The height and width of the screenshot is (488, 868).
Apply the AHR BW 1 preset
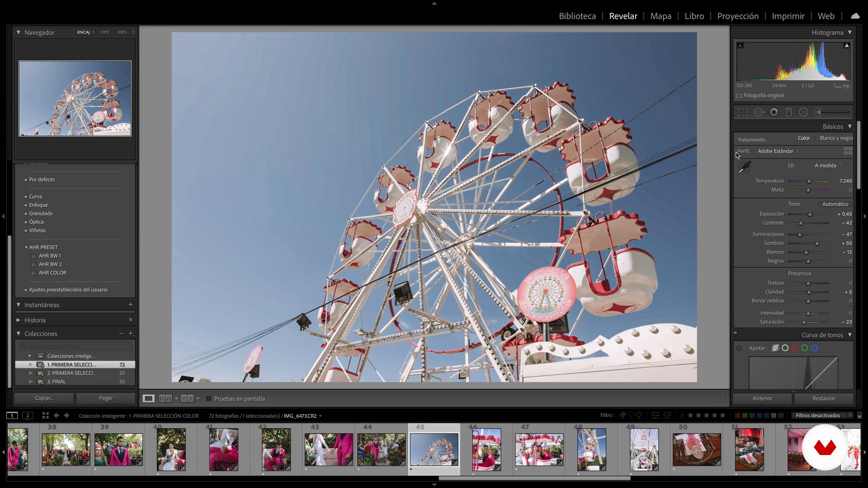[50, 256]
